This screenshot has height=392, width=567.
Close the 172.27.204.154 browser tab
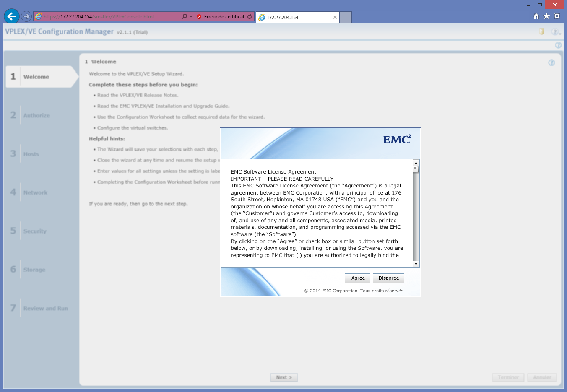(x=335, y=17)
